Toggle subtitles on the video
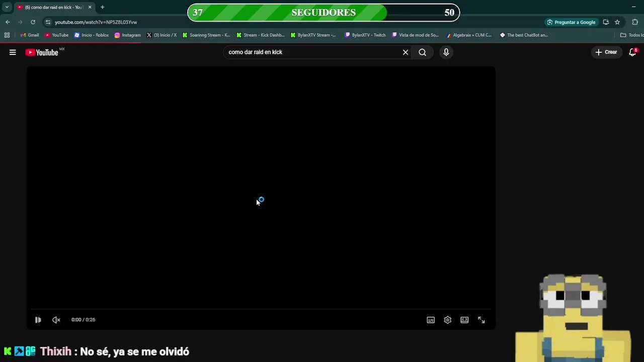The image size is (644, 362). pyautogui.click(x=431, y=320)
